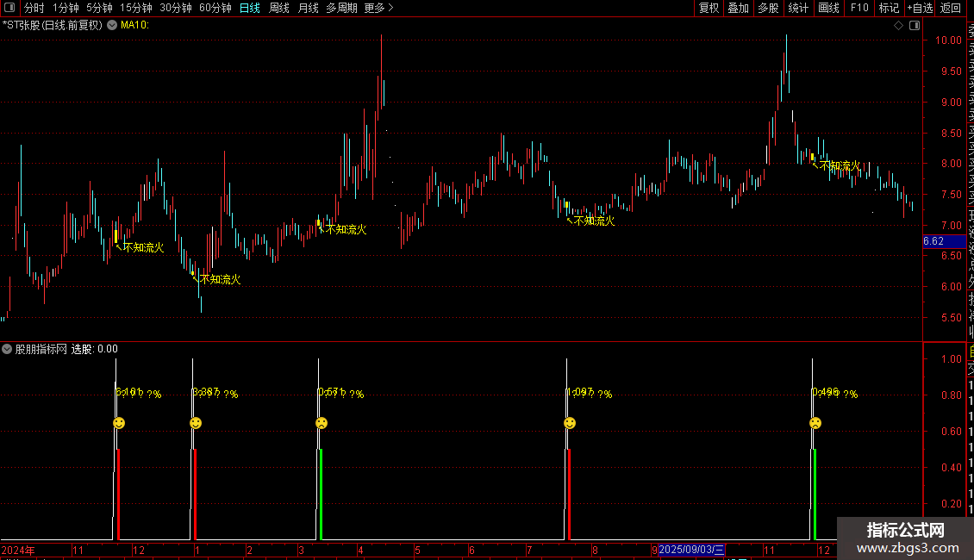The width and height of the screenshot is (974, 560).
Task: Click the second smiley signal icon near January
Action: click(x=196, y=423)
